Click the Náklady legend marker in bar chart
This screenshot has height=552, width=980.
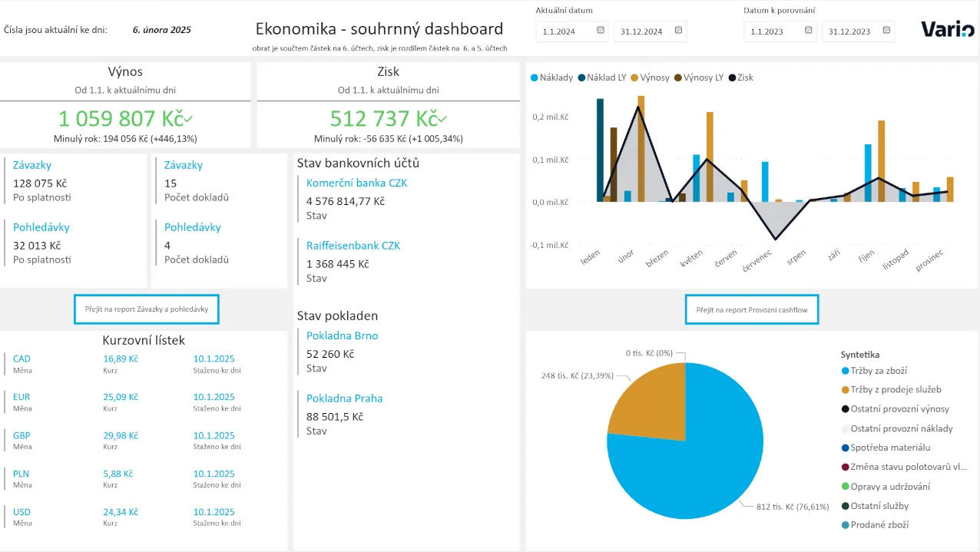535,78
